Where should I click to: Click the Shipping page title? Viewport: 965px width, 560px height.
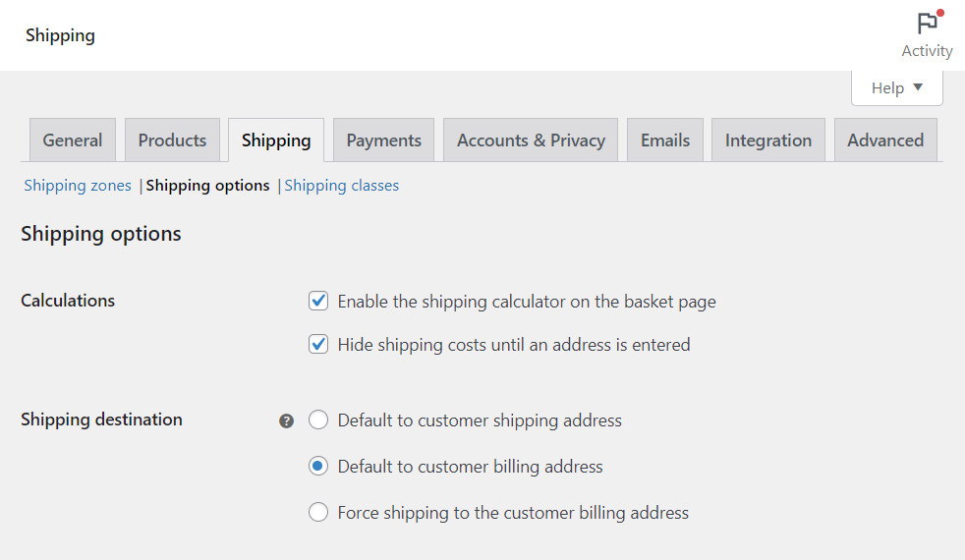60,35
